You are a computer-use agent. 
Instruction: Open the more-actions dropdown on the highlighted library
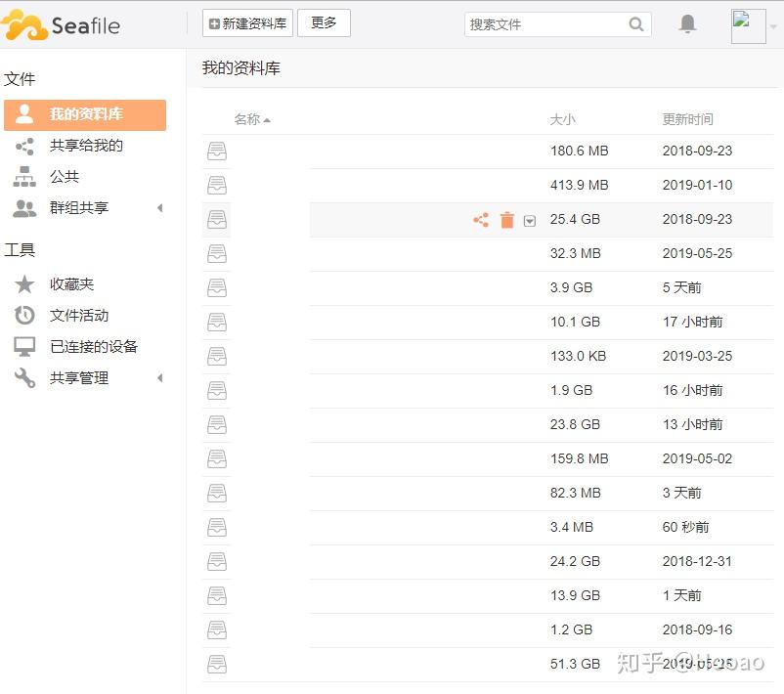pyautogui.click(x=530, y=221)
